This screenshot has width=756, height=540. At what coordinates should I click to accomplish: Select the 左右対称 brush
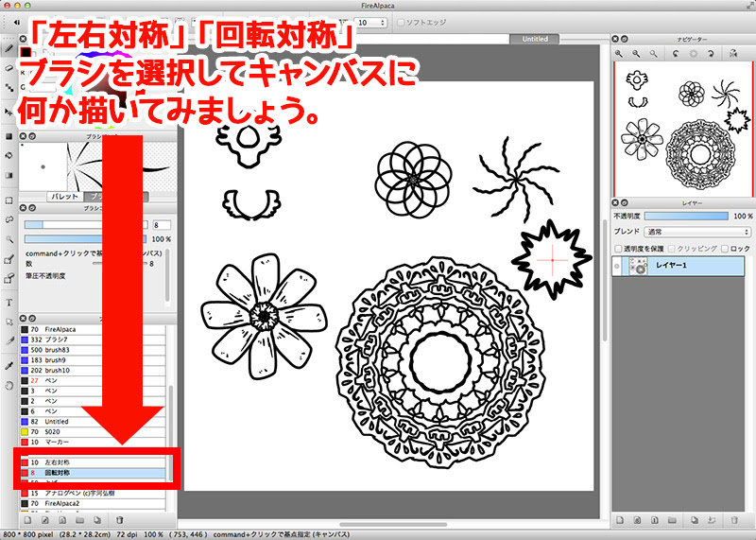click(x=93, y=462)
